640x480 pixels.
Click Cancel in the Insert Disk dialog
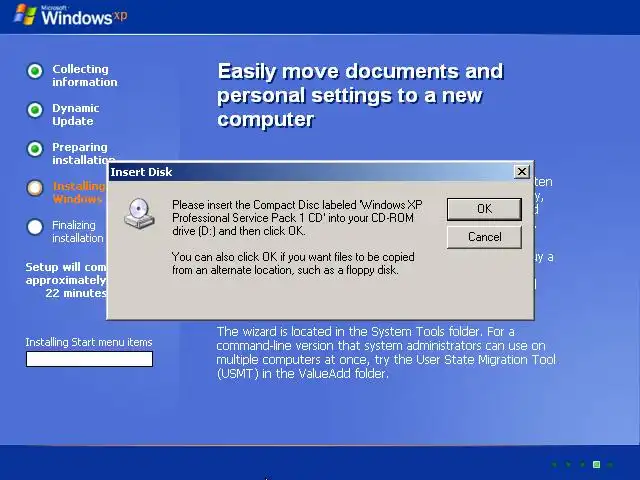coord(484,237)
